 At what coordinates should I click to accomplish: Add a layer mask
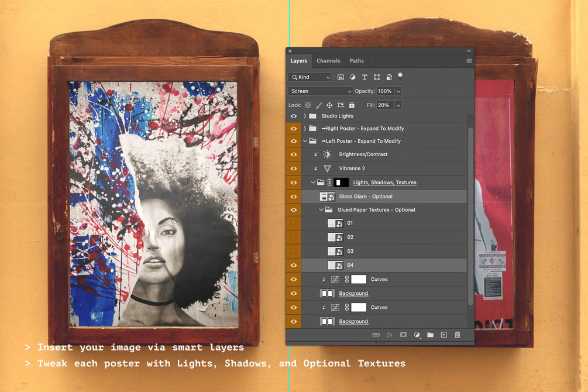(403, 335)
